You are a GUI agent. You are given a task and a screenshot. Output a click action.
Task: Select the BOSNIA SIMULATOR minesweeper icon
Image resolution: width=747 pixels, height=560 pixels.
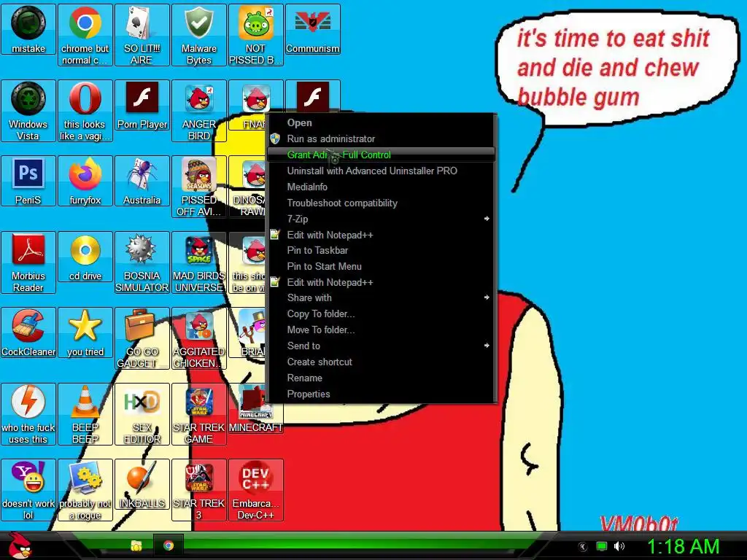(142, 262)
